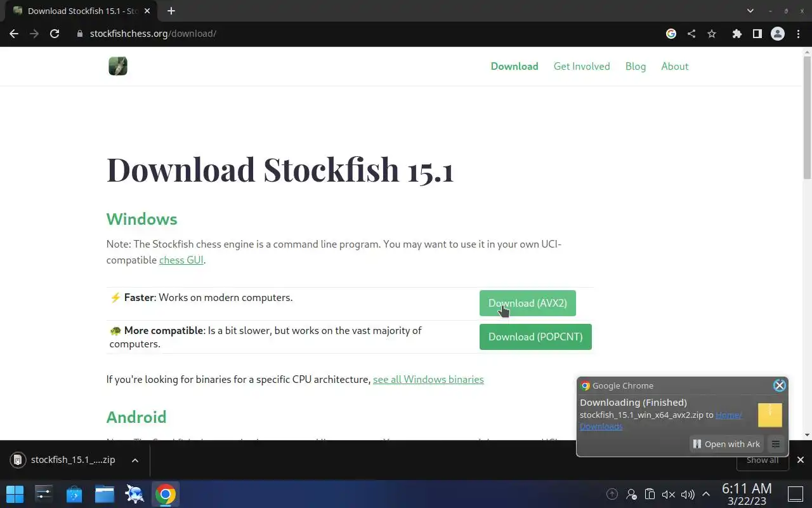Open the volume tray icon
Viewport: 812px width, 508px height.
pyautogui.click(x=688, y=494)
